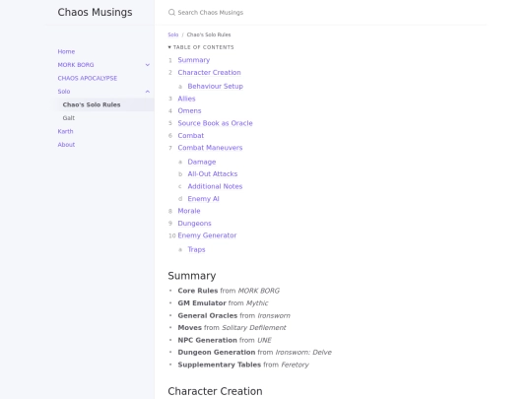This screenshot has width=532, height=399.
Task: Click the Chaos Musings site title
Action: coord(95,12)
